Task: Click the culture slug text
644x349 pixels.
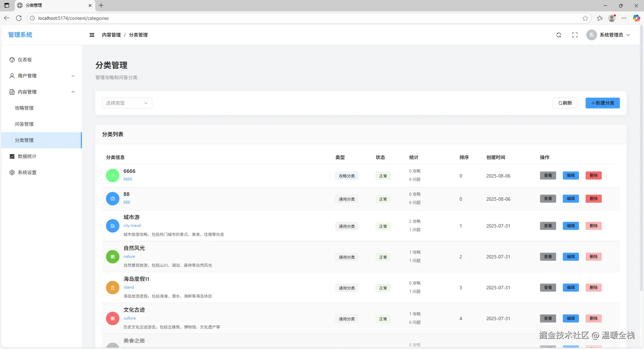Action: click(x=129, y=318)
